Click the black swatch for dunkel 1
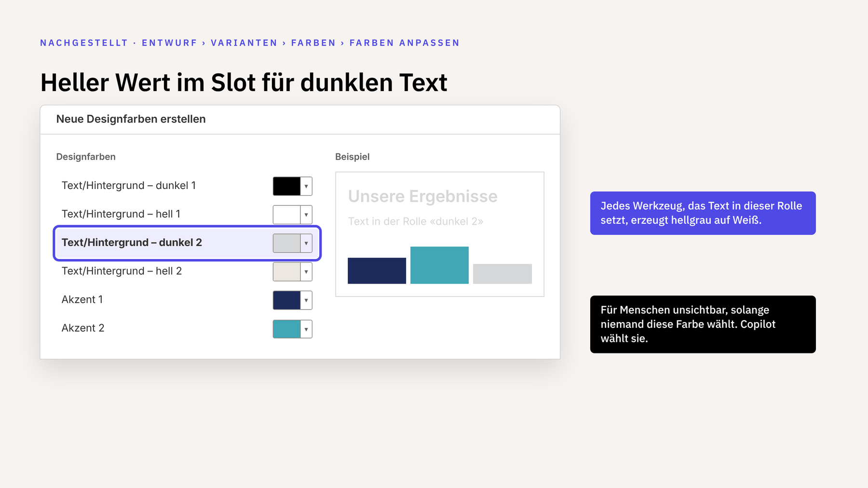868x488 pixels. (286, 186)
